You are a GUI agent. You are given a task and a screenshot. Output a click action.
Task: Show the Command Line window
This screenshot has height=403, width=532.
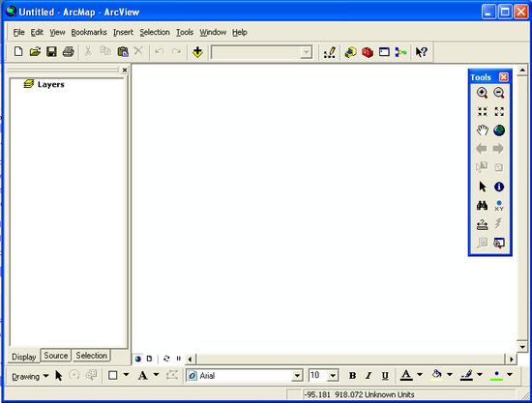(x=384, y=52)
